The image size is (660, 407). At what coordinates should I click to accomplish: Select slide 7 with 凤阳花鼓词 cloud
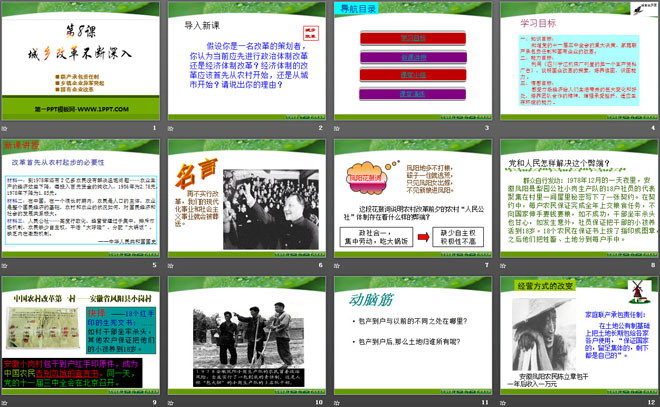[413, 199]
